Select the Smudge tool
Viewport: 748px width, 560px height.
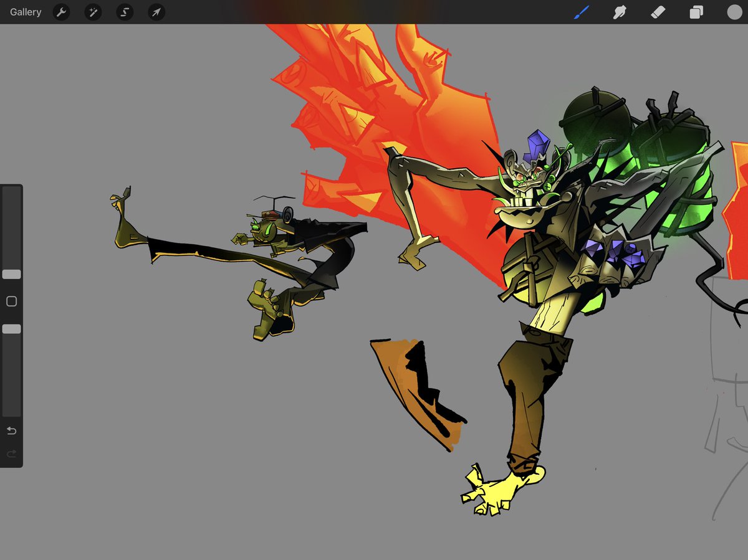(x=620, y=12)
